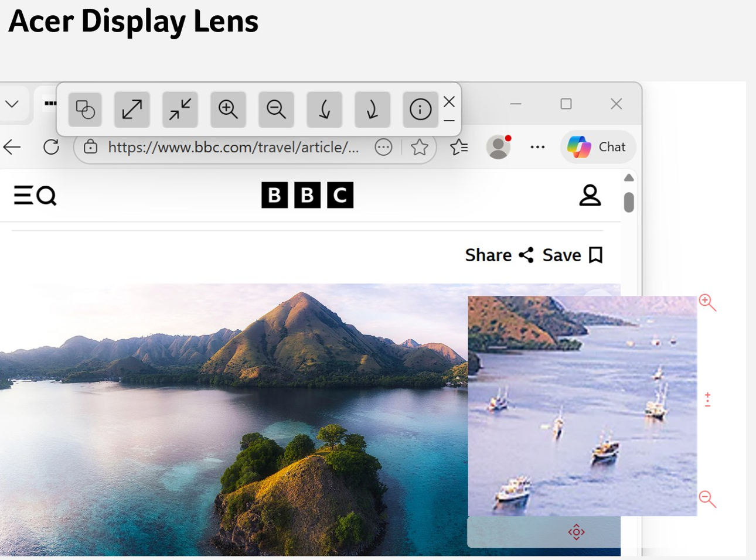Viewport: 756px width, 560px height.
Task: Click the red zoom out magnifier
Action: (707, 498)
